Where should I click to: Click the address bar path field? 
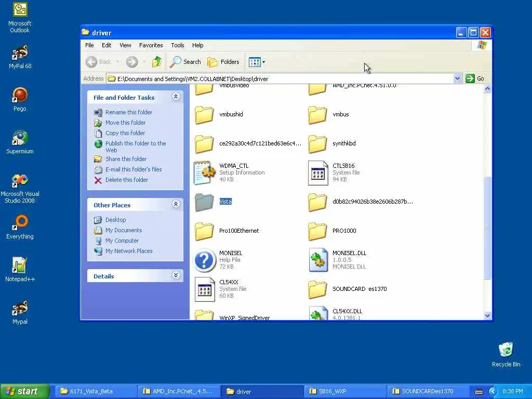pyautogui.click(x=280, y=79)
